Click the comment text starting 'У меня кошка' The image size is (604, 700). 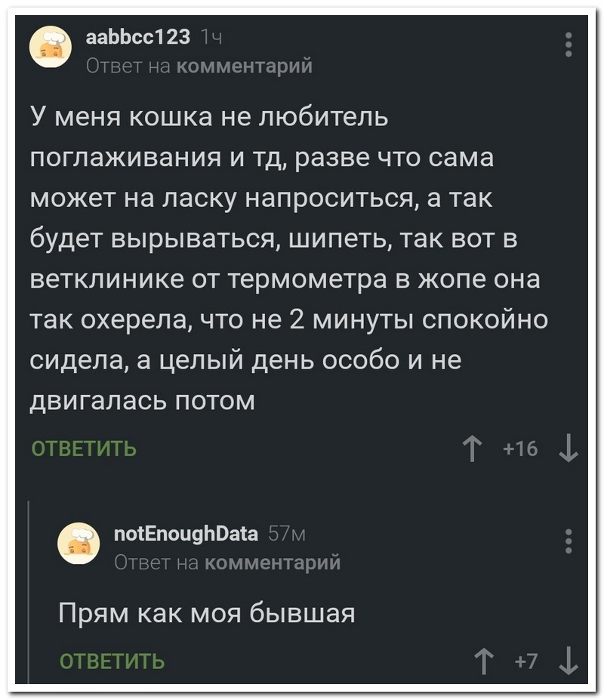click(x=287, y=258)
